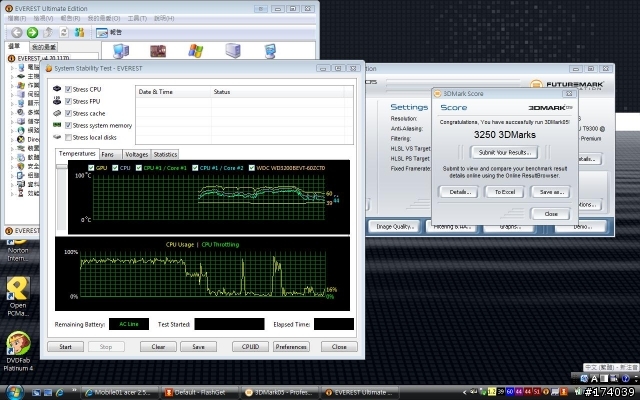
Task: Adjust the vertical slider beside temperature graph
Action: click(x=61, y=197)
